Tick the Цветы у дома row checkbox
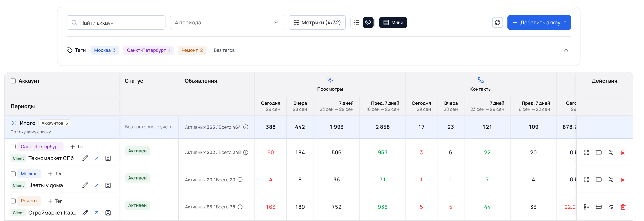The image size is (644, 221). coord(13,174)
